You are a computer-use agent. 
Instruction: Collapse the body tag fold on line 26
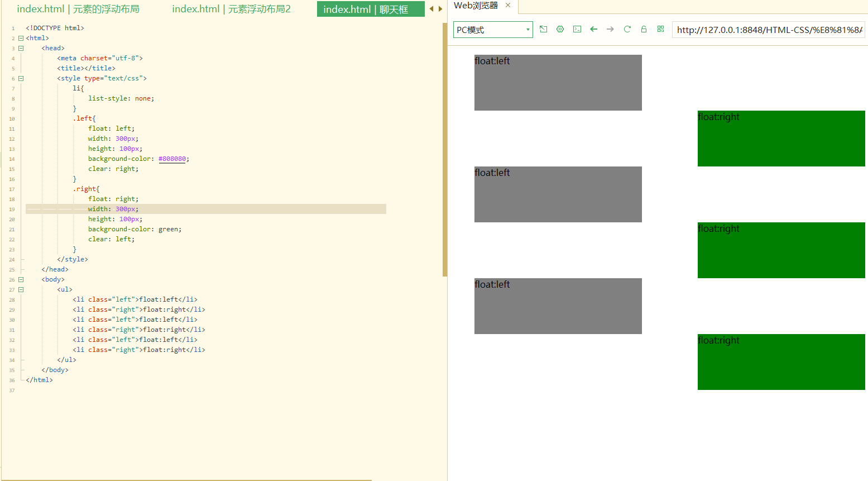pyautogui.click(x=21, y=279)
